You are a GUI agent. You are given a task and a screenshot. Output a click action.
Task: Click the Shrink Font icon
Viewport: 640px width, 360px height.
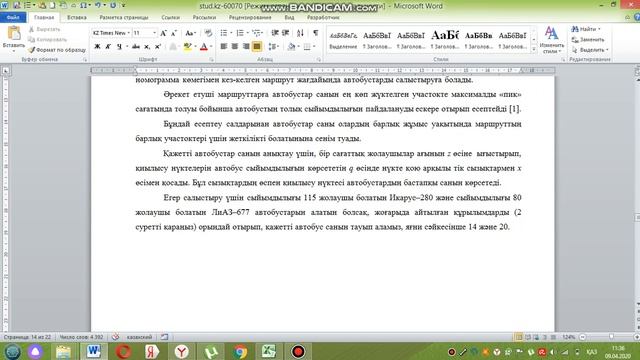[x=174, y=33]
